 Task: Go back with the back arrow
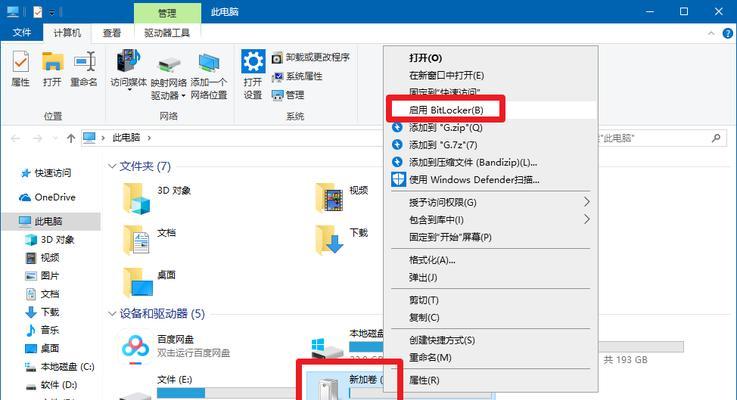tap(16, 138)
